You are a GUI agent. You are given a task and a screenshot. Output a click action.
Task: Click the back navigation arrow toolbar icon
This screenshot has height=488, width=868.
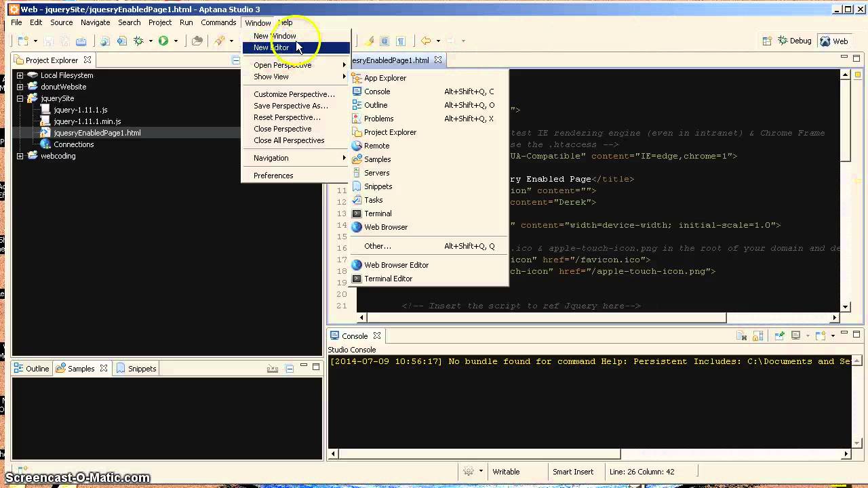426,41
